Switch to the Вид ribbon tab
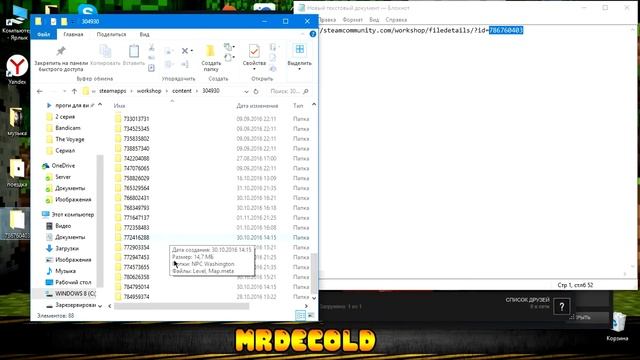Viewport: 640px width, 360px height. (x=144, y=34)
